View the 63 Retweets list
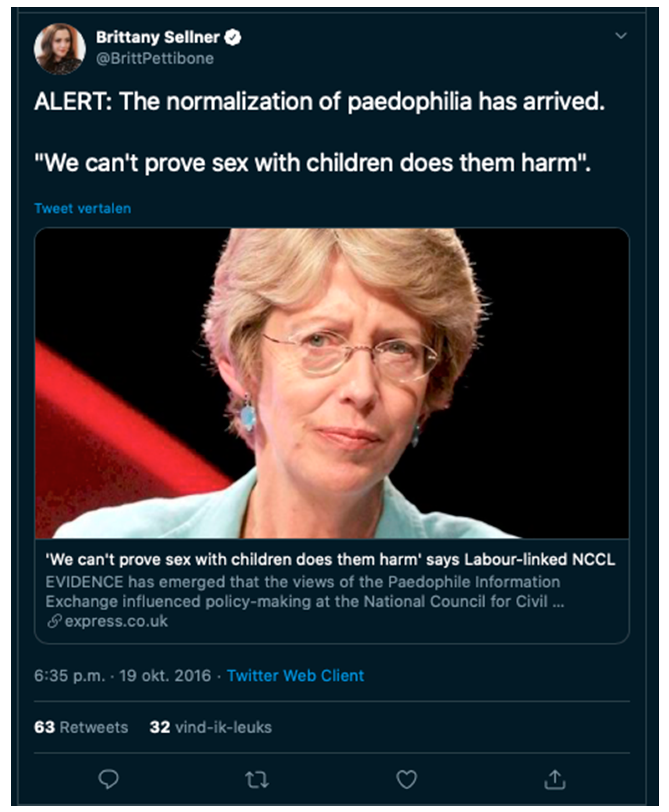 (x=81, y=727)
